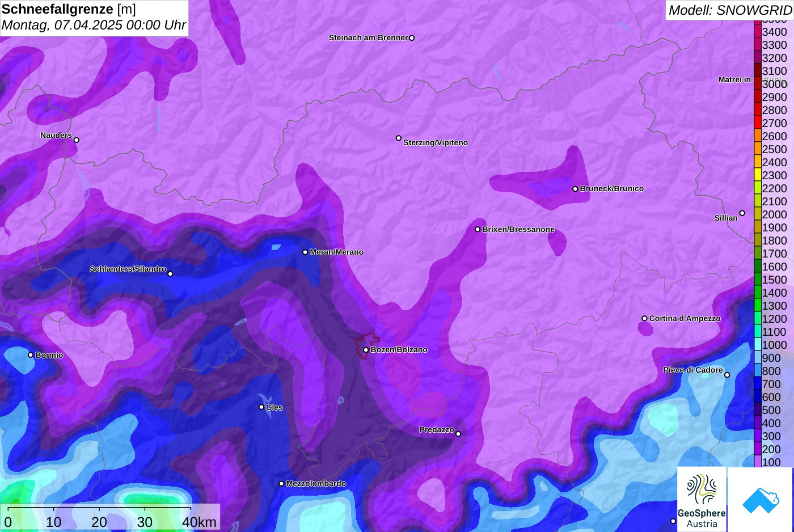The width and height of the screenshot is (794, 532).
Task: Click the 1500 green legend swatch
Action: tap(757, 278)
